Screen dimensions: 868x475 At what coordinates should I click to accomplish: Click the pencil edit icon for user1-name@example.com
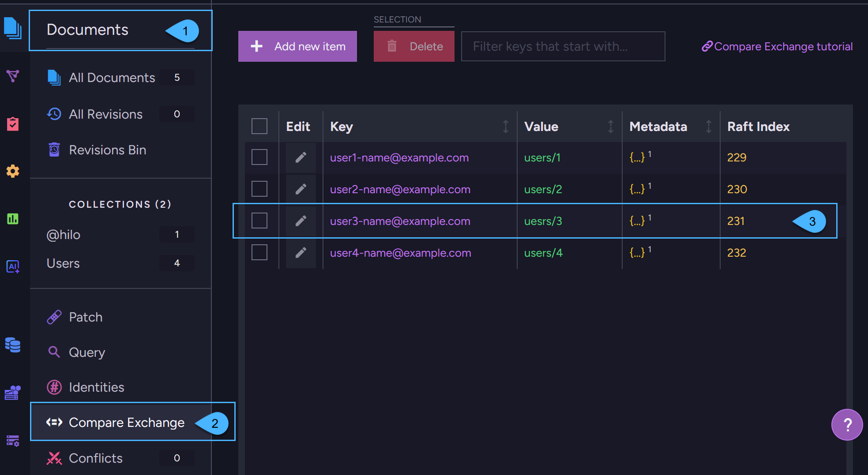(x=301, y=157)
